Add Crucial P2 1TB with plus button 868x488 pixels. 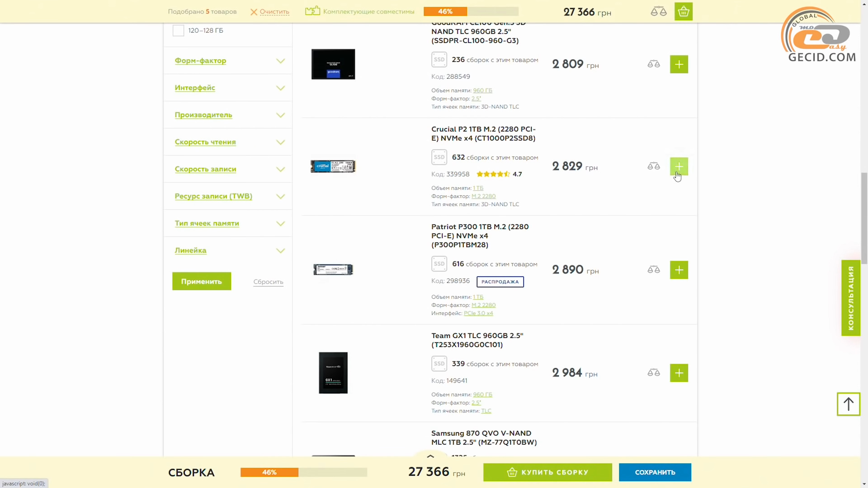pos(679,166)
